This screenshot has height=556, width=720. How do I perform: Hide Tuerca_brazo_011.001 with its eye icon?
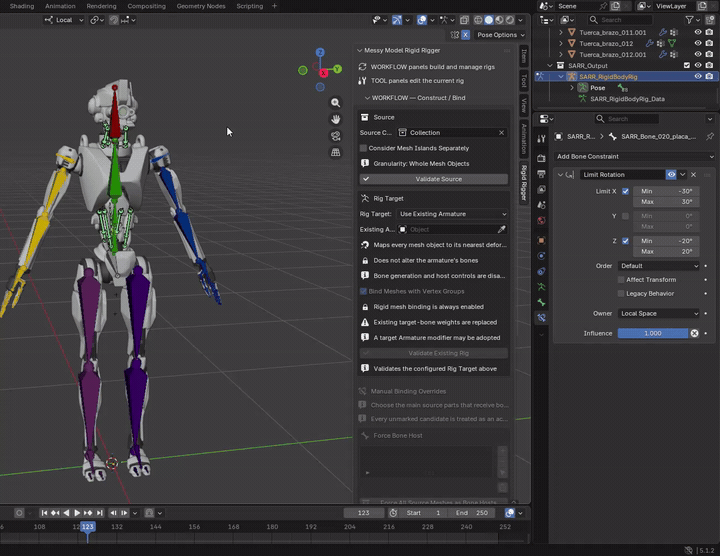[x=698, y=32]
